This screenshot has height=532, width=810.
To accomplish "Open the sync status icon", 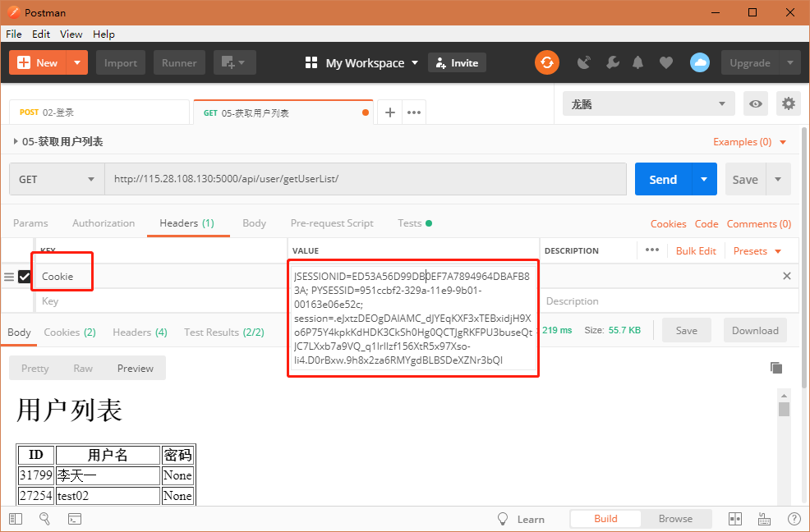I will tap(547, 62).
